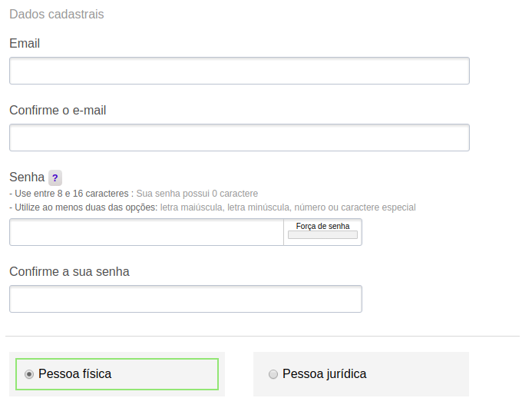Click the Senha password input box
Viewport: 532px width, 408px height.
146,232
